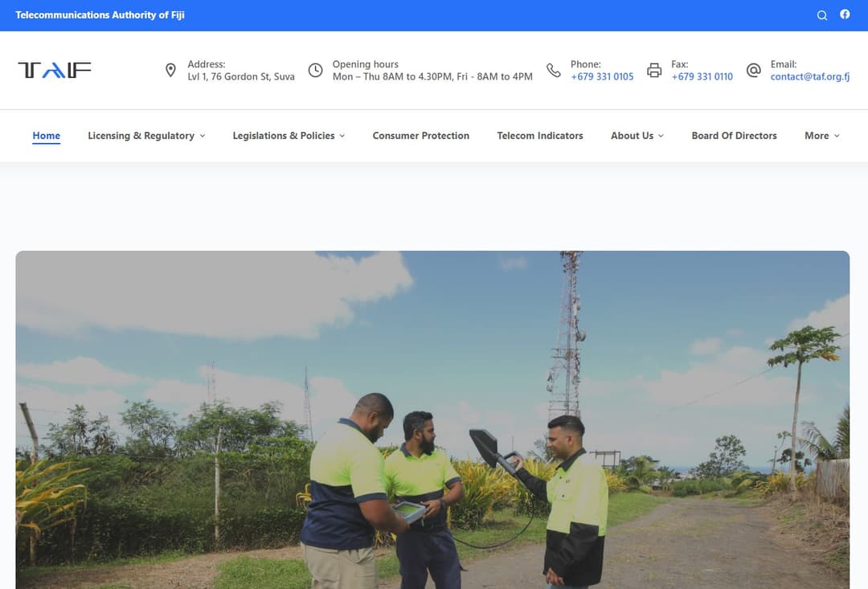The image size is (868, 589).
Task: Click the opening hours clock icon
Action: [x=316, y=71]
